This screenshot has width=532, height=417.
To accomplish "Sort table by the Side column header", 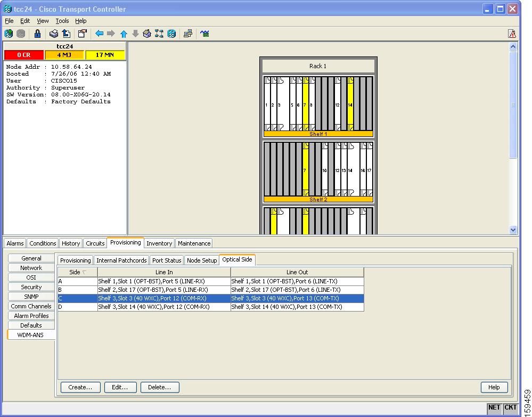I will [x=78, y=272].
